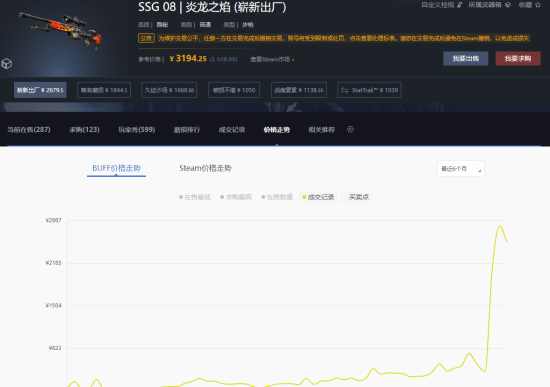
Task: Click the StatTrak swap arrows icon
Action: (x=344, y=90)
